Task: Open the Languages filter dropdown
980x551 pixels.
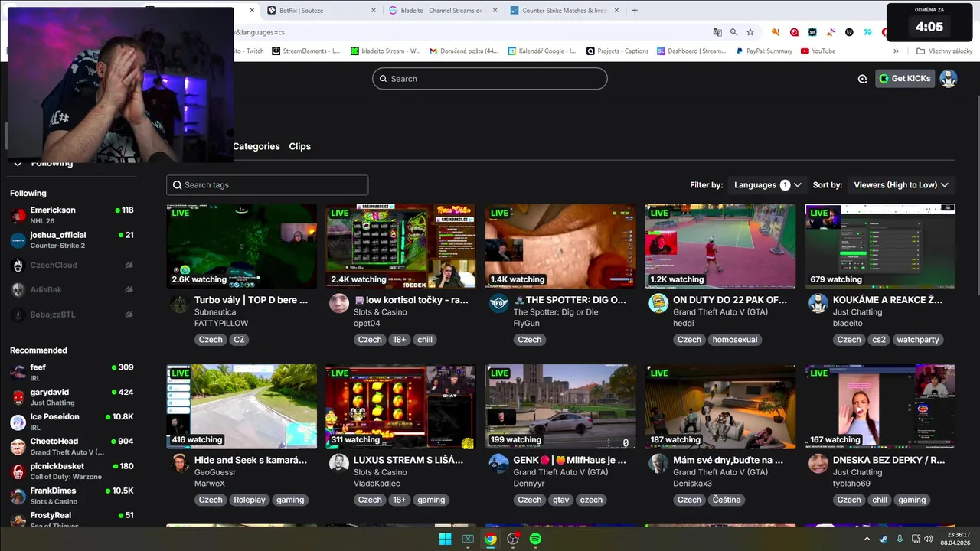Action: (x=767, y=185)
